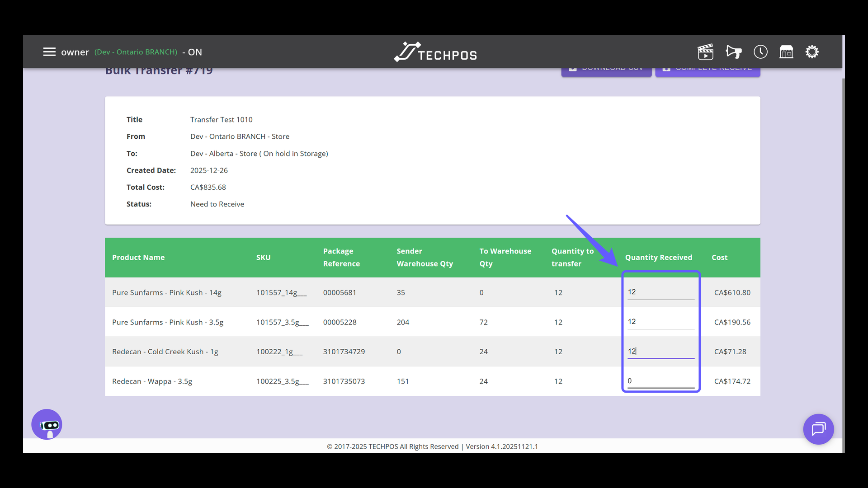868x488 pixels.
Task: Open the store icon in header
Action: click(x=786, y=52)
